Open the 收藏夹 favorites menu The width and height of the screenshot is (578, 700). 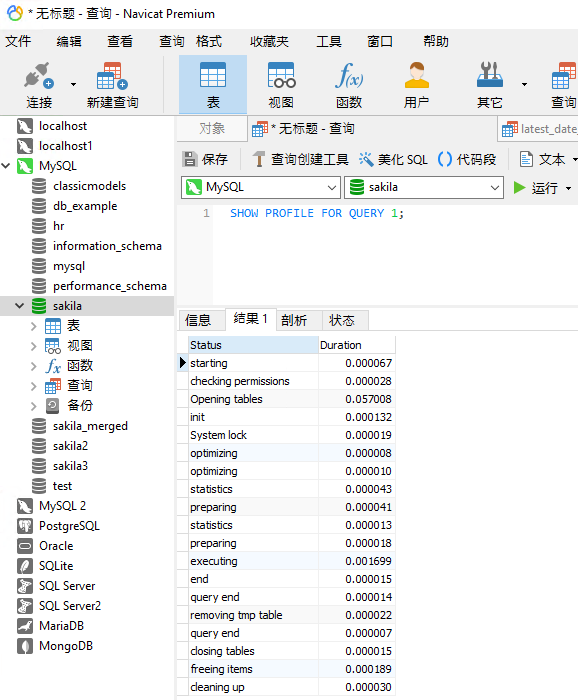pyautogui.click(x=269, y=42)
